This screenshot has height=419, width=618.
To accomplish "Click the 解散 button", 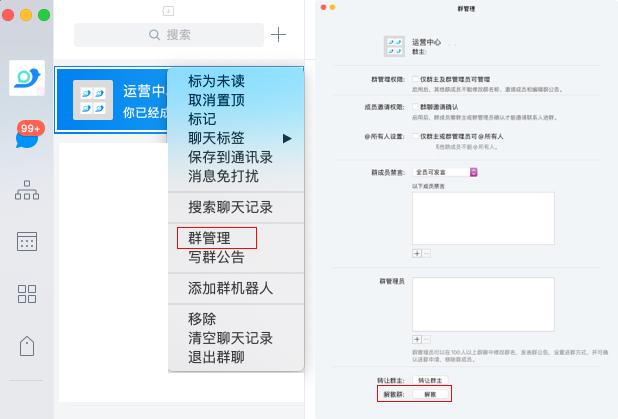I will (430, 395).
